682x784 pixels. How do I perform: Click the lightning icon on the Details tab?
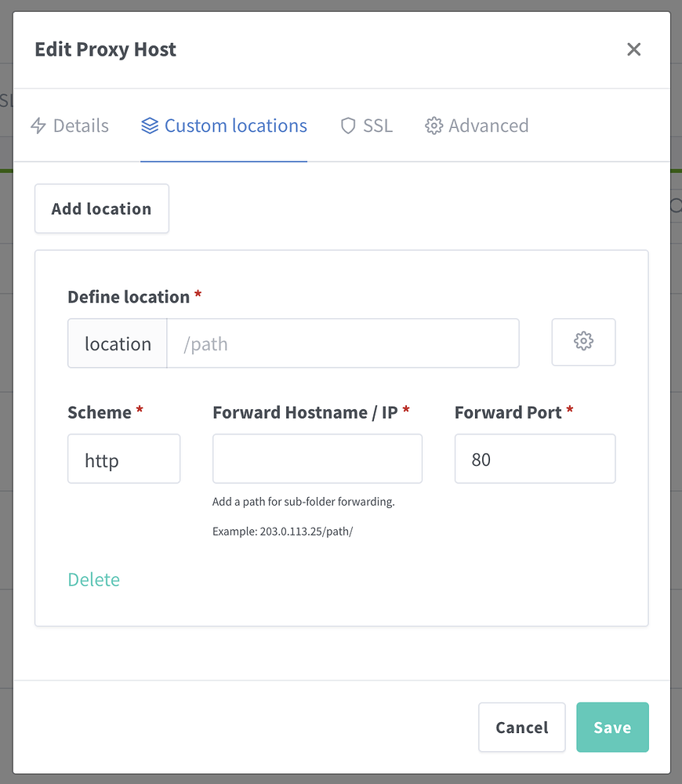(x=38, y=125)
